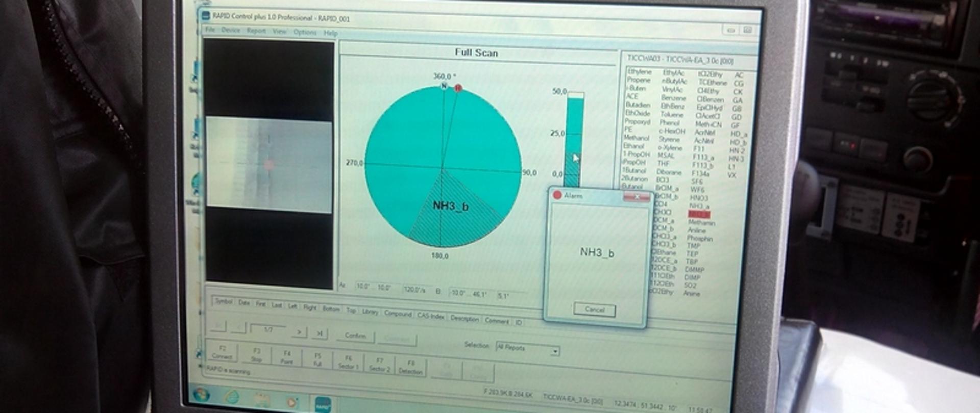Jump to last report with >| button
Viewport: 980px width, 413px height.
(319, 333)
